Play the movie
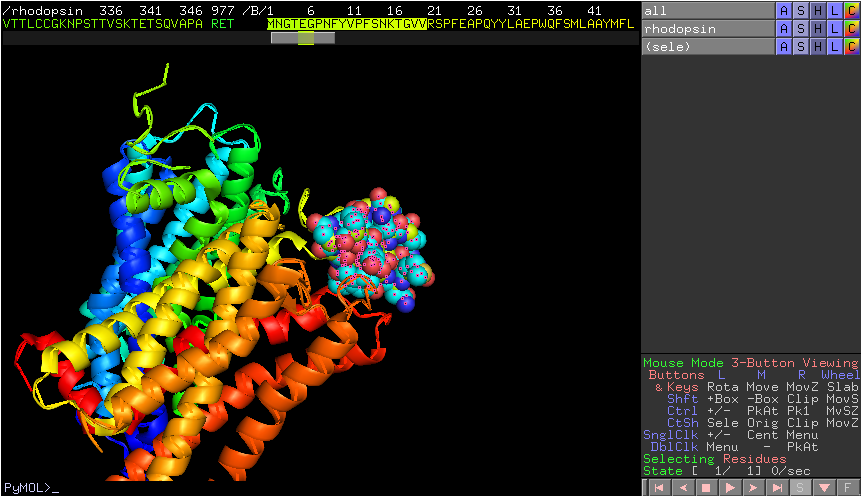This screenshot has height=497, width=862. pyautogui.click(x=730, y=488)
